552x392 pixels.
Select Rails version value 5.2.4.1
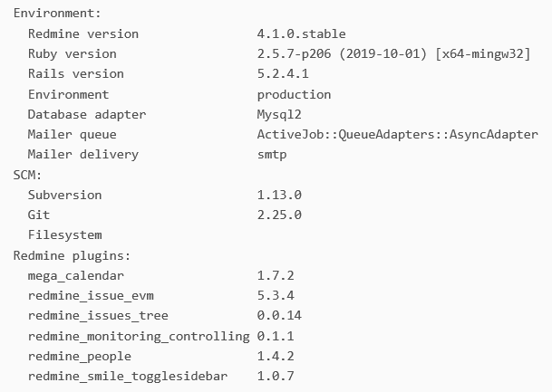[283, 74]
